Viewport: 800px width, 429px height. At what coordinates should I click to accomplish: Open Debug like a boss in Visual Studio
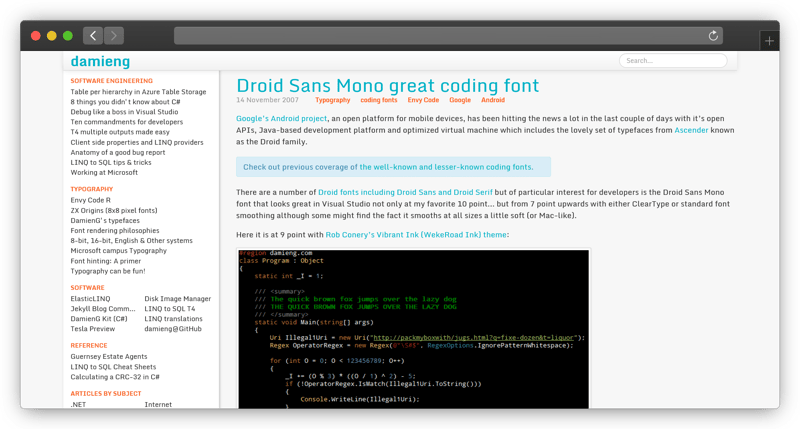pos(124,112)
